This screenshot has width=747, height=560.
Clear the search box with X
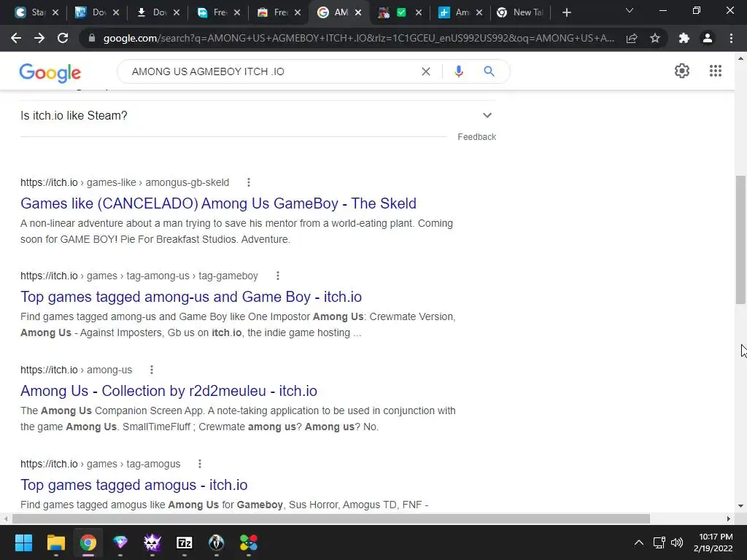[426, 71]
